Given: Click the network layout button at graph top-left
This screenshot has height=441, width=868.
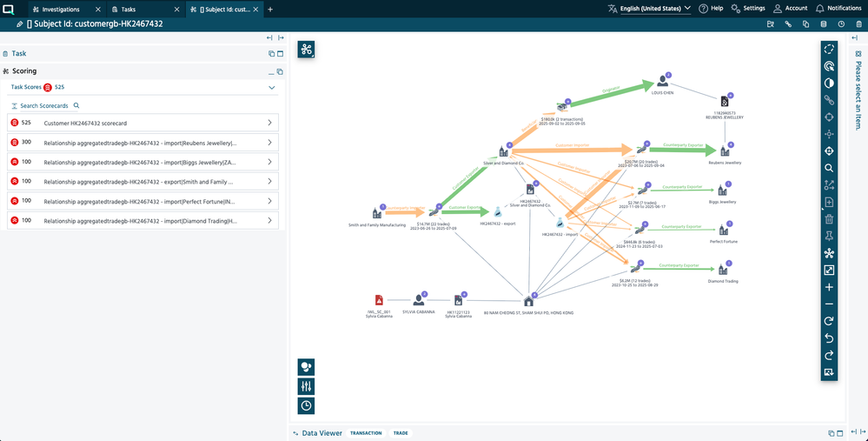Looking at the screenshot, I should click(x=306, y=50).
